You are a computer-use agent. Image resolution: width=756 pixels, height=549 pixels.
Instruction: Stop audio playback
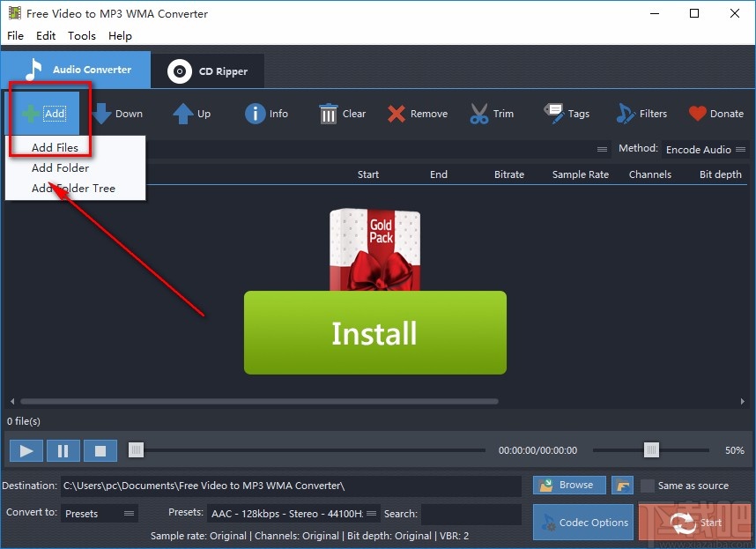click(100, 450)
